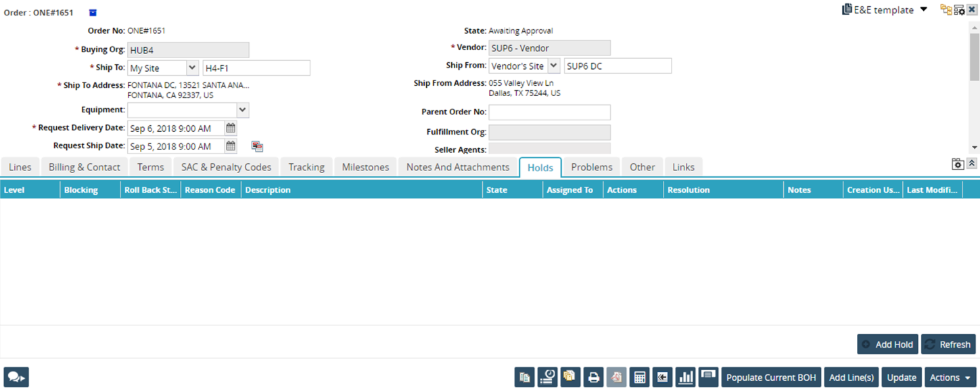The width and height of the screenshot is (980, 391).
Task: Open the Ship To site type dropdown
Action: point(192,68)
